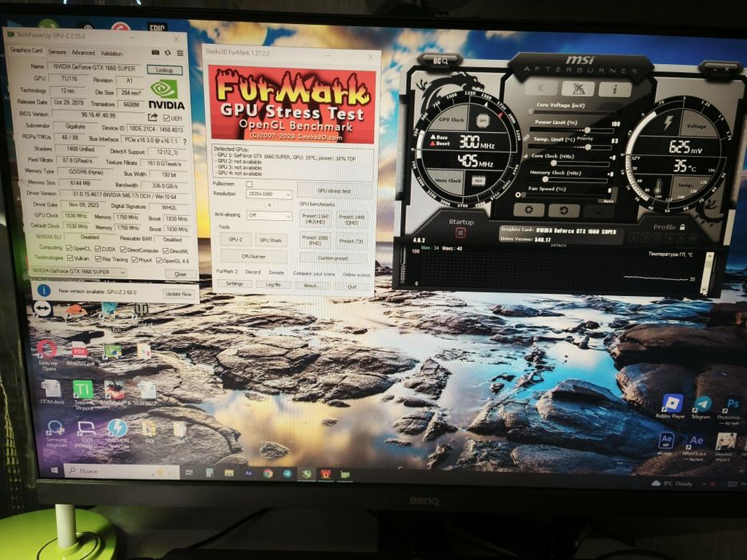747x560 pixels.
Task: Open the GPU-Z graphics card selector dropdown
Action: [78, 271]
